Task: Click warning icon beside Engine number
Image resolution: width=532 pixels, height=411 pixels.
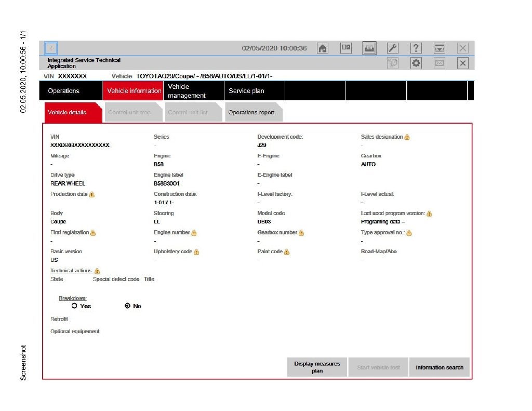Action: tap(194, 233)
